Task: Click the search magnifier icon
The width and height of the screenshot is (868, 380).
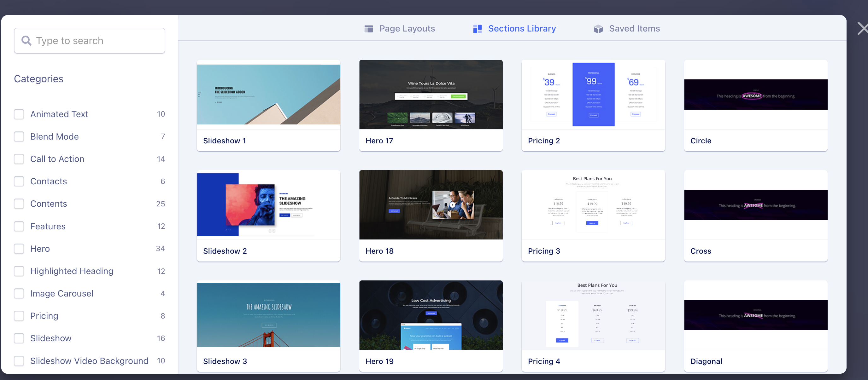Action: (26, 41)
